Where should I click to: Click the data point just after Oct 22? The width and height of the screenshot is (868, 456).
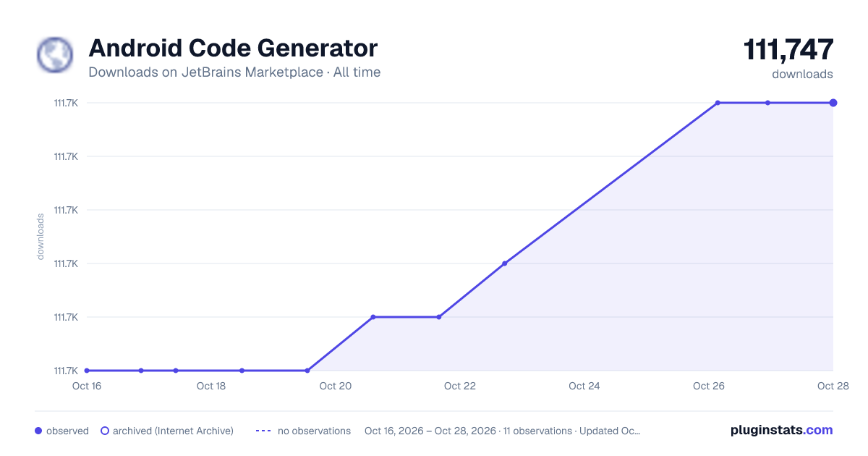click(x=504, y=263)
